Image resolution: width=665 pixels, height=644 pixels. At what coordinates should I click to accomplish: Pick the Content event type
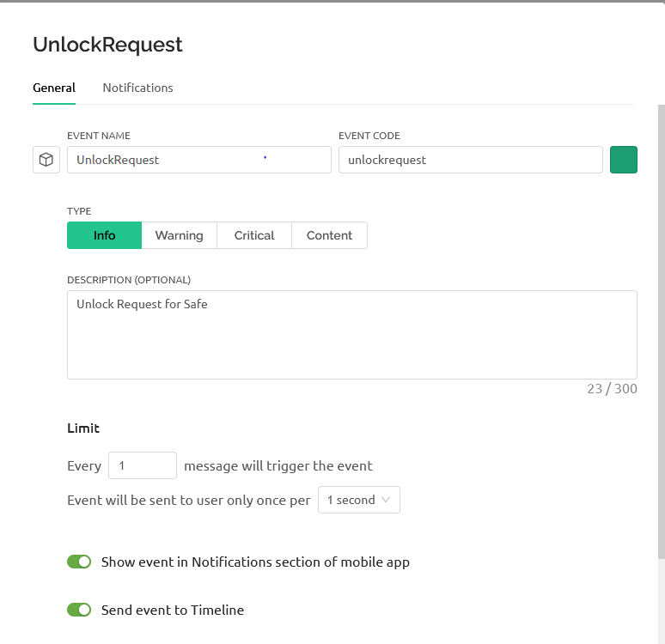coord(329,235)
